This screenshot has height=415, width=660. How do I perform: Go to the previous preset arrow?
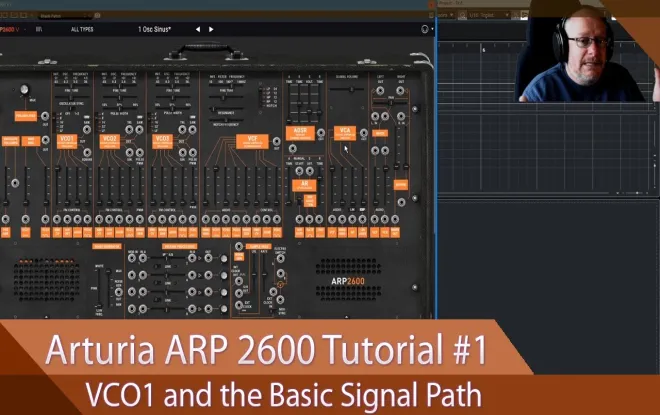pyautogui.click(x=198, y=29)
